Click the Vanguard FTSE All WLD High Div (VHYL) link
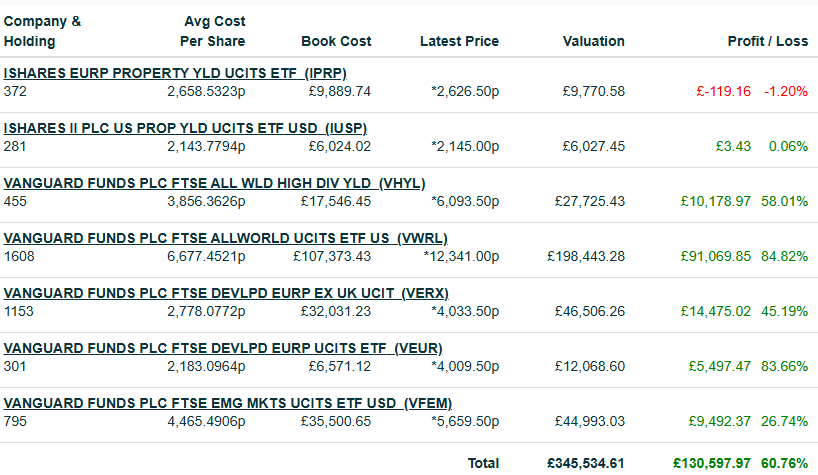Viewport: 818px width, 475px height. point(214,183)
